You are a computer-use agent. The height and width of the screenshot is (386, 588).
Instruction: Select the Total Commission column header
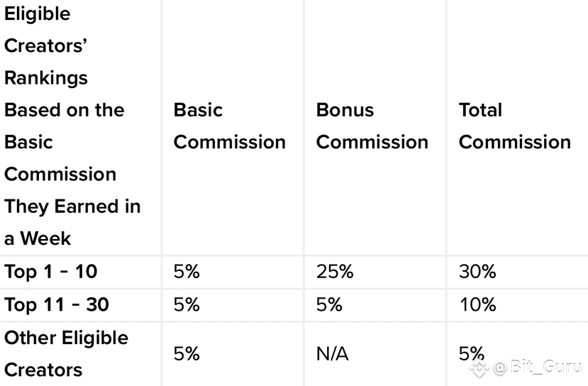pyautogui.click(x=515, y=126)
